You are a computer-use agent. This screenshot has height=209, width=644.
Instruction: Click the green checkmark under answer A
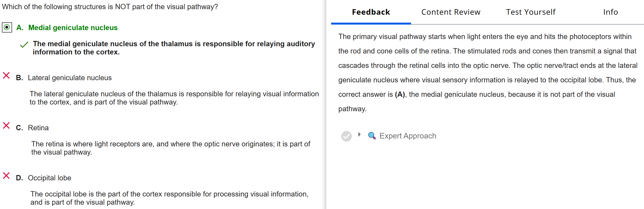24,45
